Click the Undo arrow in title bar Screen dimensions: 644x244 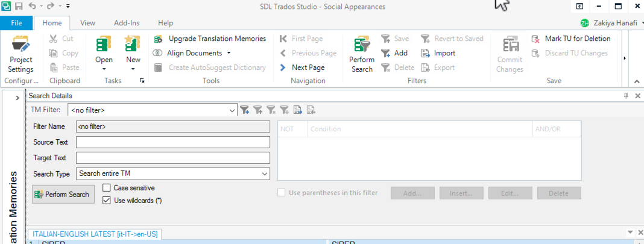(x=33, y=6)
